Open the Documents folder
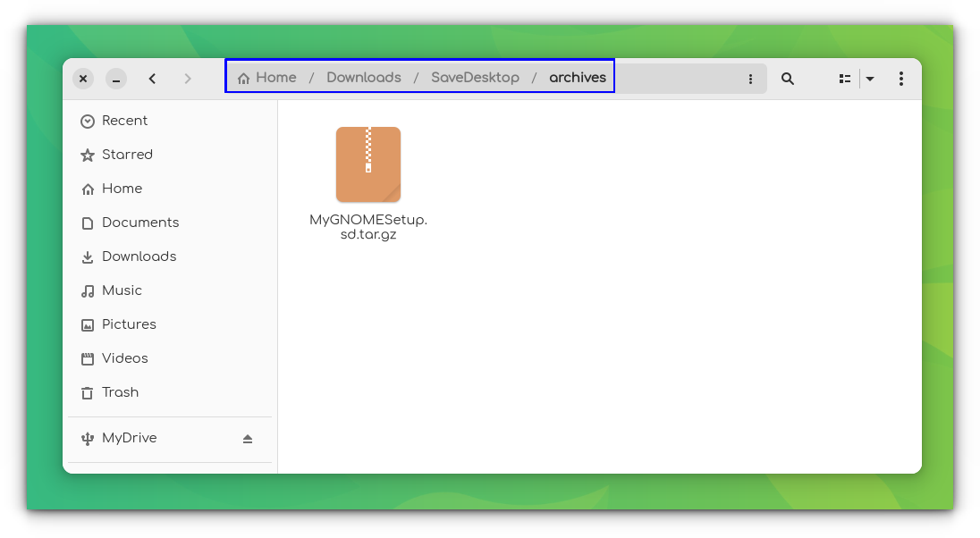Viewport: 980px width, 538px height. 140,223
